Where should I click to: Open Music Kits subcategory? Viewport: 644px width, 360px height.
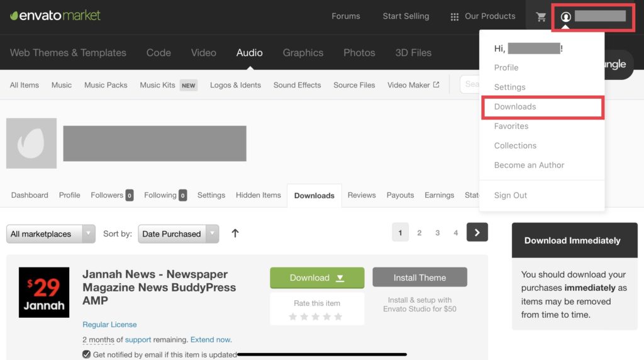coord(157,85)
